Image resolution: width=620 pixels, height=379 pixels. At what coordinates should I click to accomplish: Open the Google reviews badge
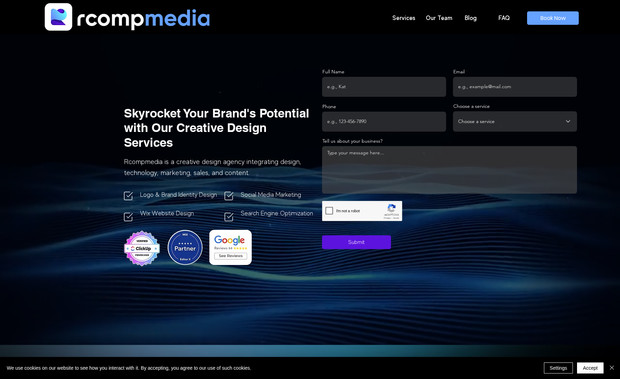coord(230,247)
